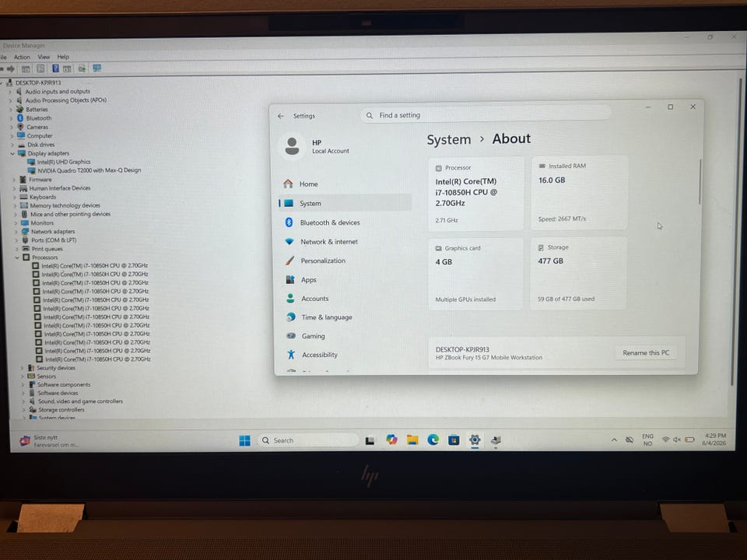Select Sound, video and game controllers
This screenshot has height=560, width=747.
click(80, 401)
